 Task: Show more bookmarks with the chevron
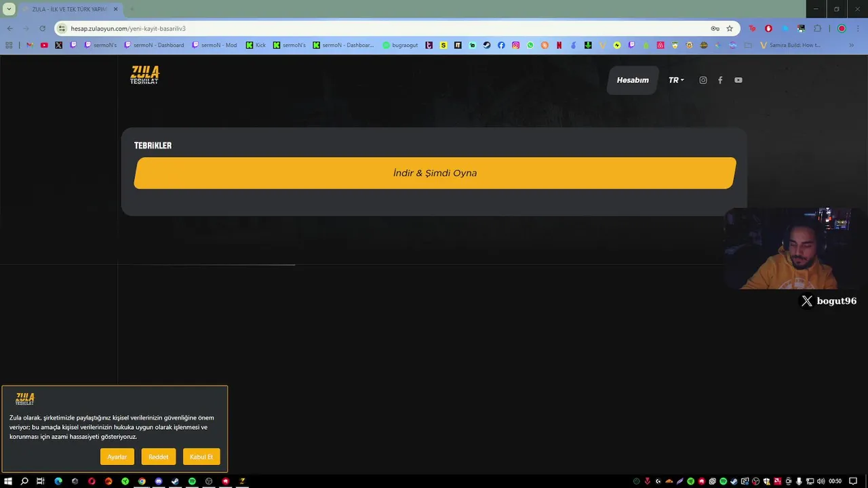(852, 45)
